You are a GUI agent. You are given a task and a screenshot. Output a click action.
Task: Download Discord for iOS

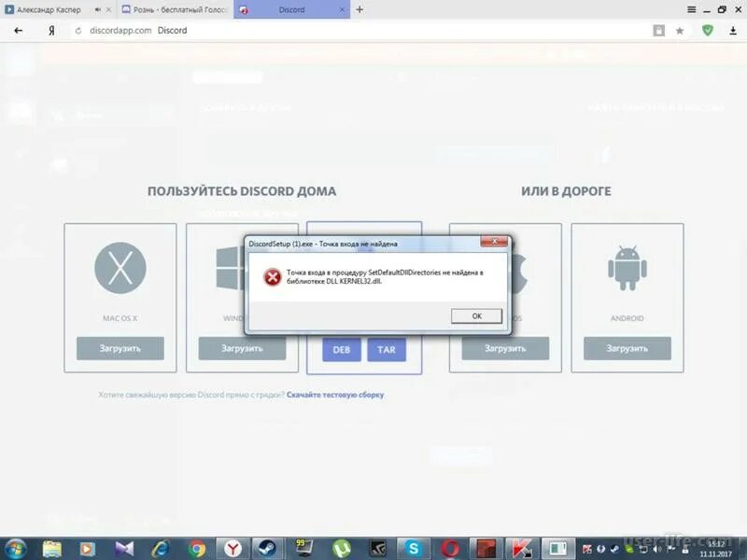[x=505, y=348]
